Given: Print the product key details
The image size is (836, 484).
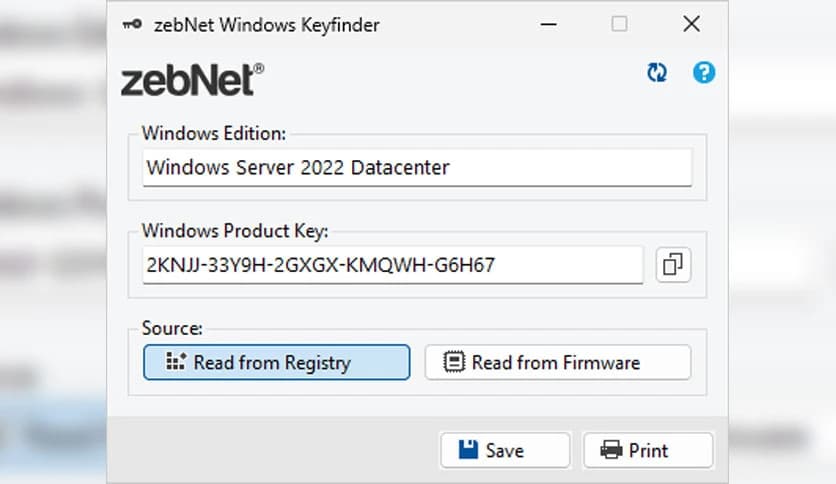Looking at the screenshot, I should pyautogui.click(x=648, y=450).
